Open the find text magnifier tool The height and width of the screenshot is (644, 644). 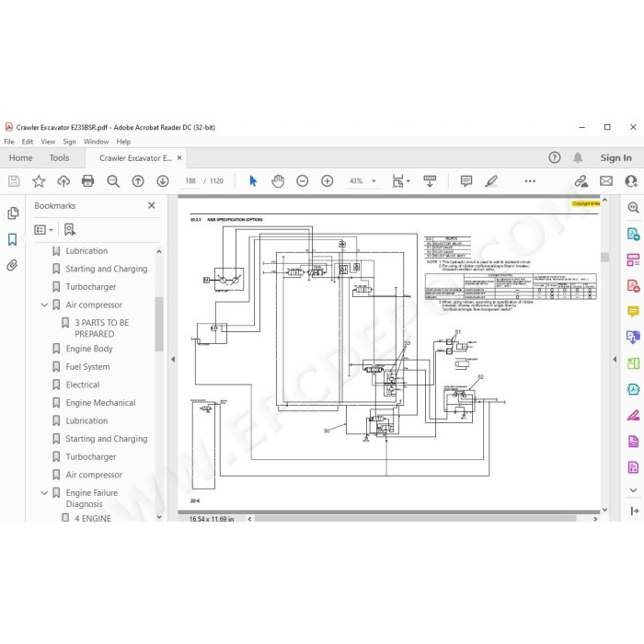tap(113, 181)
